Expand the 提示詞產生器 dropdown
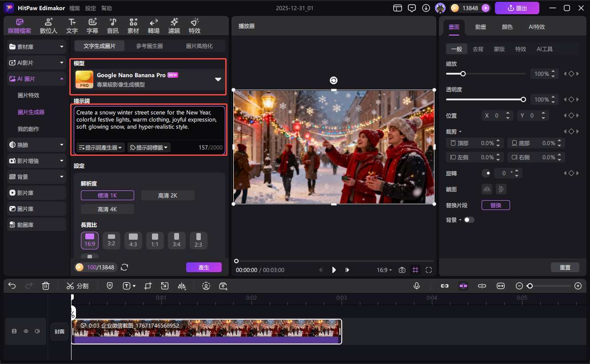The height and width of the screenshot is (364, 590). pyautogui.click(x=100, y=147)
